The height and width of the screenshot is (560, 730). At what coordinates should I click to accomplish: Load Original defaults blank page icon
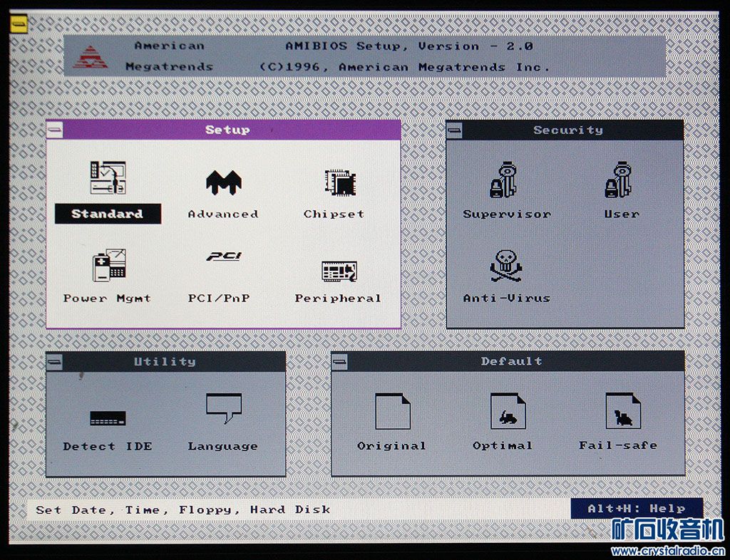pos(393,411)
